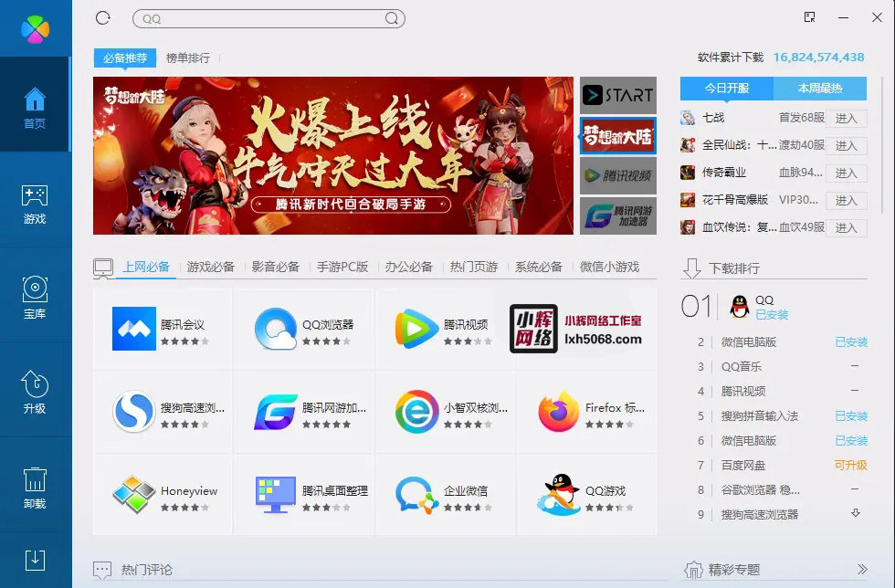
Task: Open Honeyview app icon
Action: [x=134, y=494]
